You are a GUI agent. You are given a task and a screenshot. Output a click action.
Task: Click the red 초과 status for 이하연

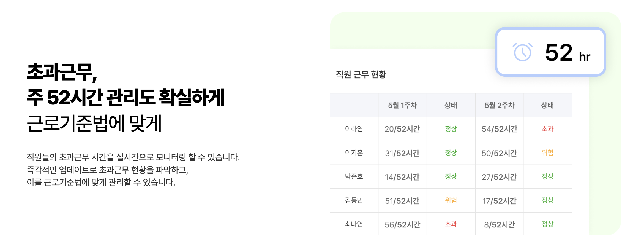(548, 128)
